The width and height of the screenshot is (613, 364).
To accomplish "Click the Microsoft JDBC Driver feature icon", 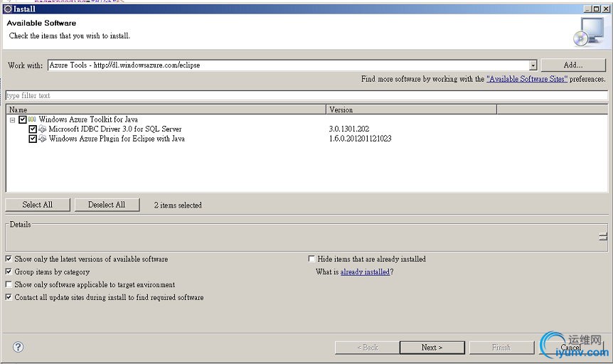I will pyautogui.click(x=42, y=129).
